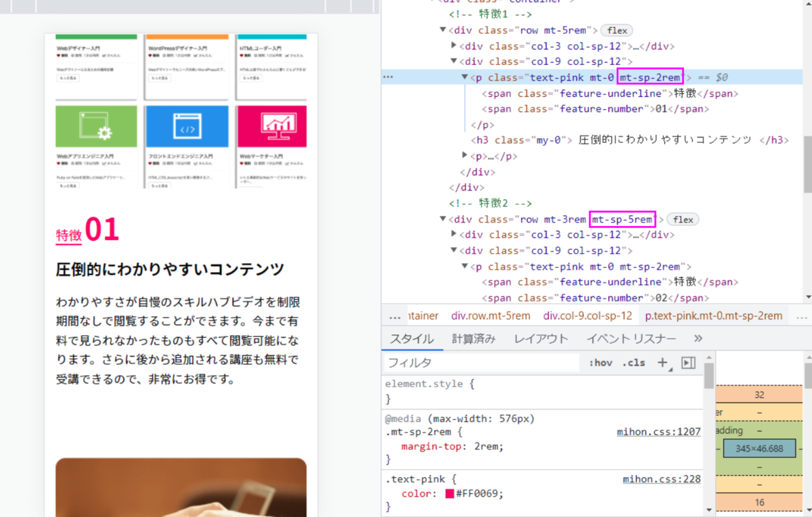Click the styles pane vertical scrollbar thumb
812x517 pixels.
708,376
